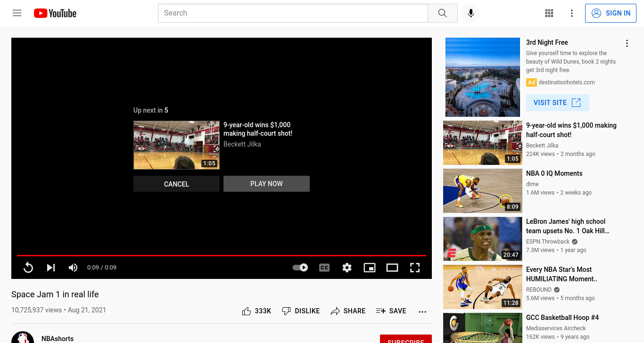This screenshot has height=343, width=644.
Task: Enter full screen mode
Action: click(x=415, y=268)
